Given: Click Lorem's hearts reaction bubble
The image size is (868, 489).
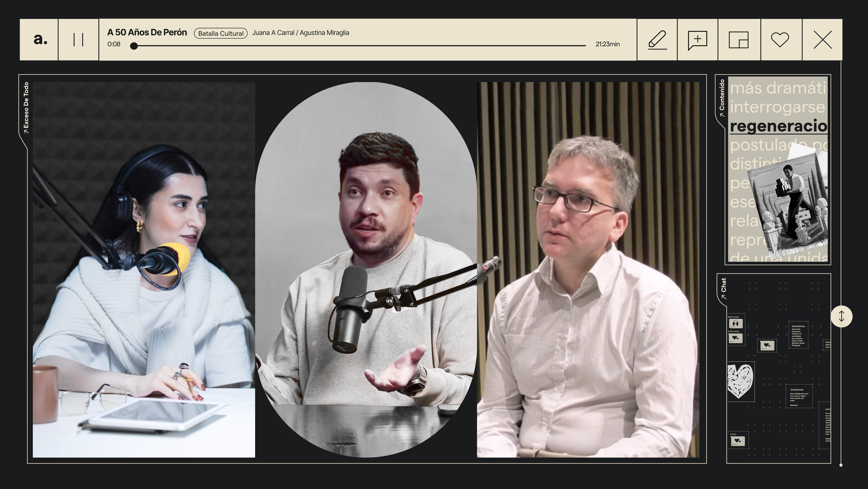Looking at the screenshot, I should tap(738, 441).
